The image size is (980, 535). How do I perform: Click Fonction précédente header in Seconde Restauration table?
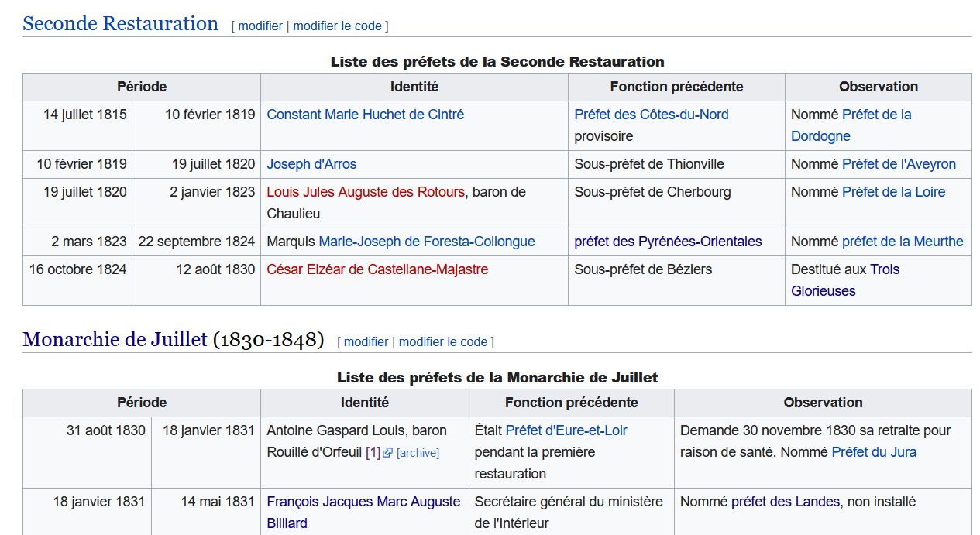tap(676, 87)
